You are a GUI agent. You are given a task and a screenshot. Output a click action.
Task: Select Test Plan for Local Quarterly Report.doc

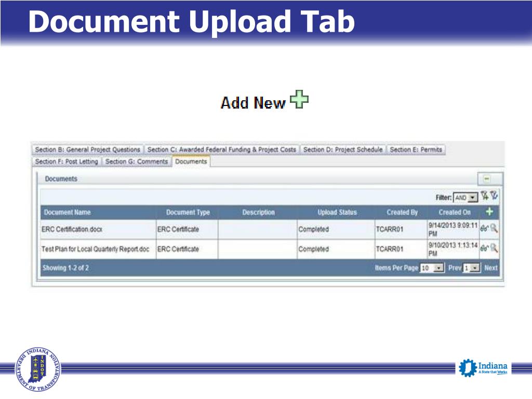point(96,249)
